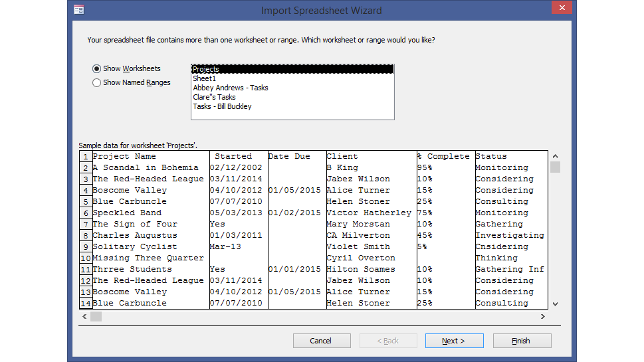644x362 pixels.
Task: Choose the Sheet1 worksheet
Action: pyautogui.click(x=292, y=78)
